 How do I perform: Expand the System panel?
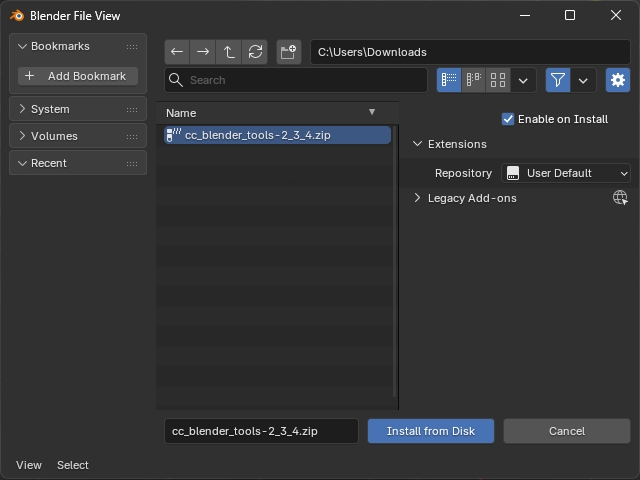(22, 109)
